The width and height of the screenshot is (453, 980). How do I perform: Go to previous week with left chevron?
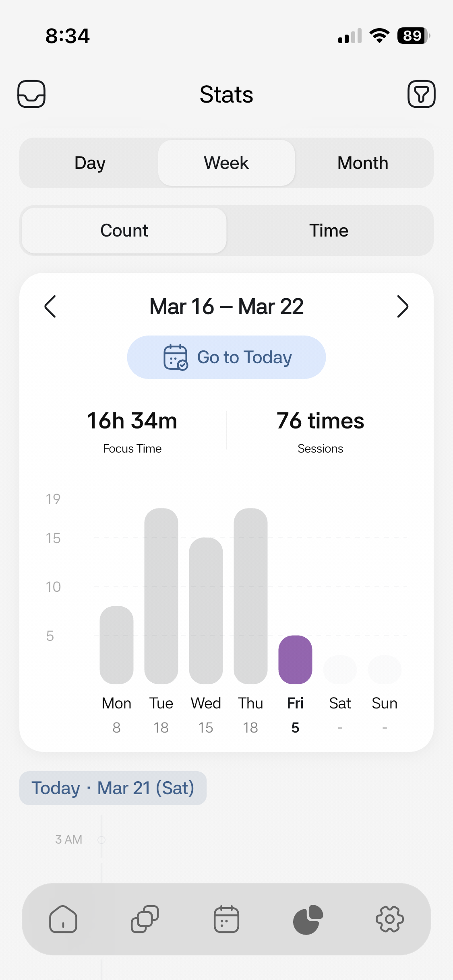(50, 307)
